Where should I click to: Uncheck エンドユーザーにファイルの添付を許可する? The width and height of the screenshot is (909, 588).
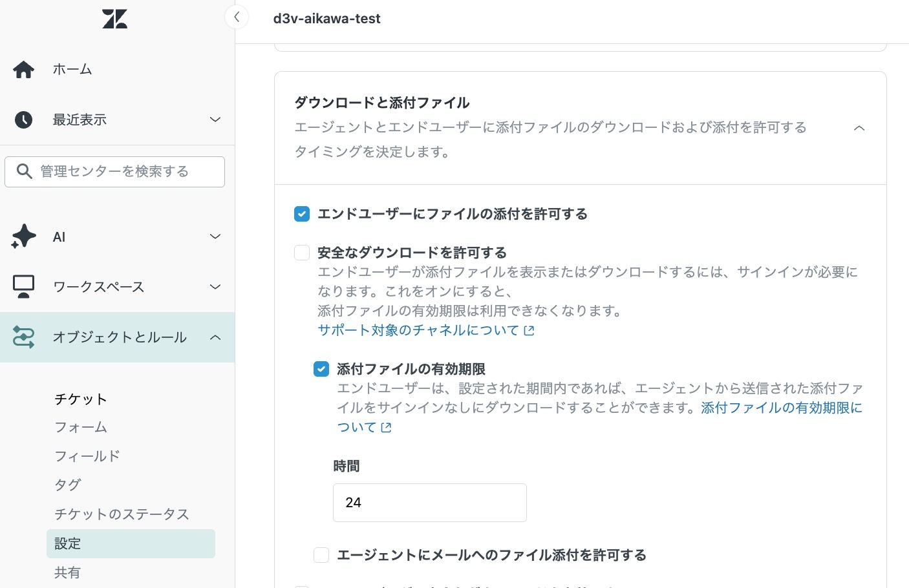click(302, 214)
